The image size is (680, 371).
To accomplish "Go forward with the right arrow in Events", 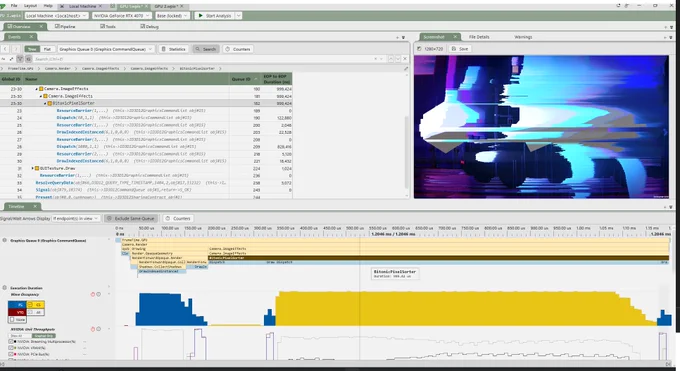I will tap(16, 49).
